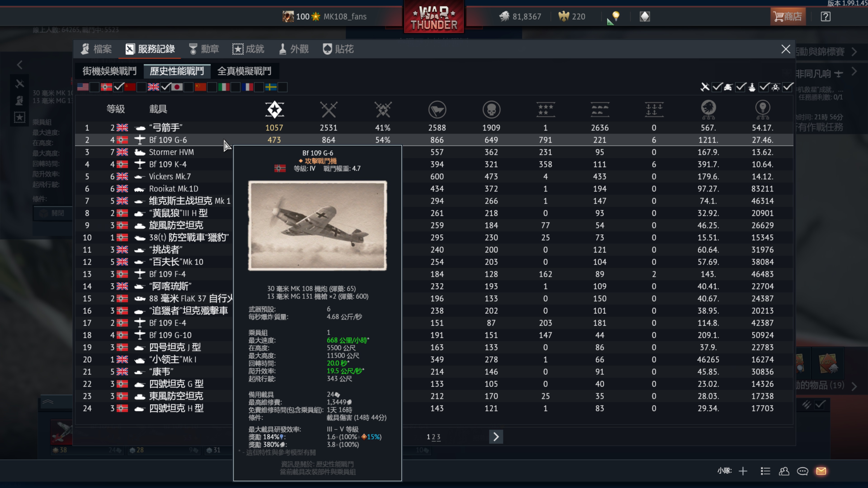Sort by the air kills stars column
The width and height of the screenshot is (868, 488).
click(545, 109)
